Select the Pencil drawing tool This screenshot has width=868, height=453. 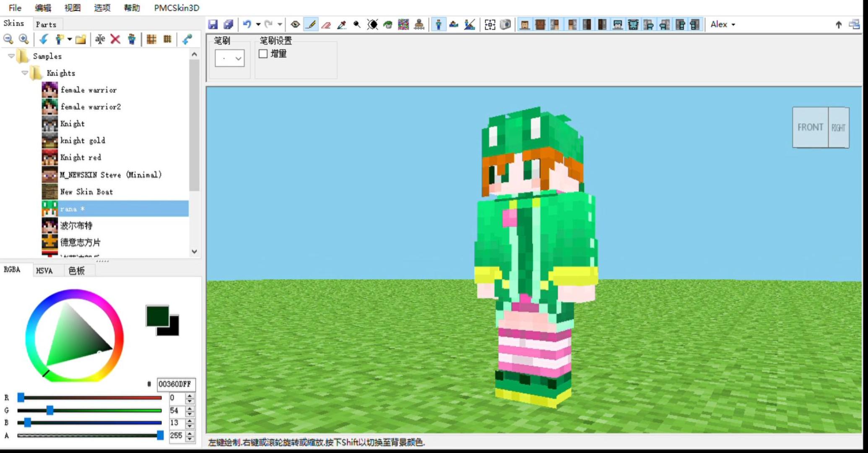[311, 24]
